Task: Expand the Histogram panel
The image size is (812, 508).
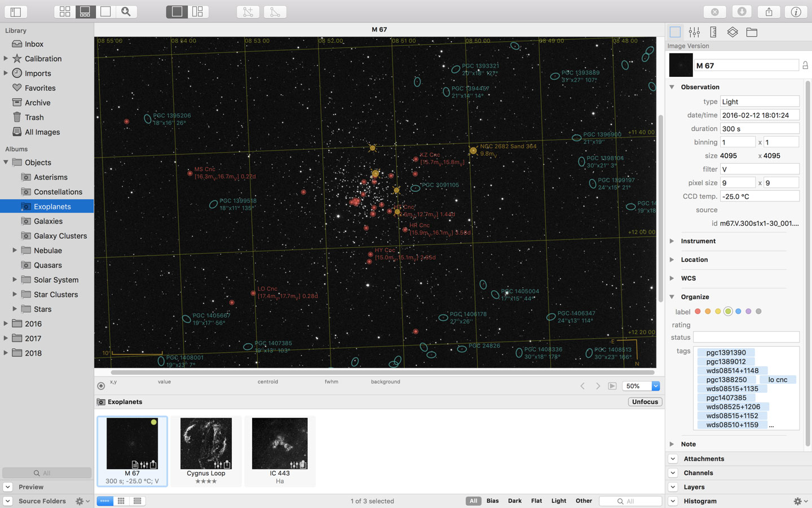Action: pos(673,501)
